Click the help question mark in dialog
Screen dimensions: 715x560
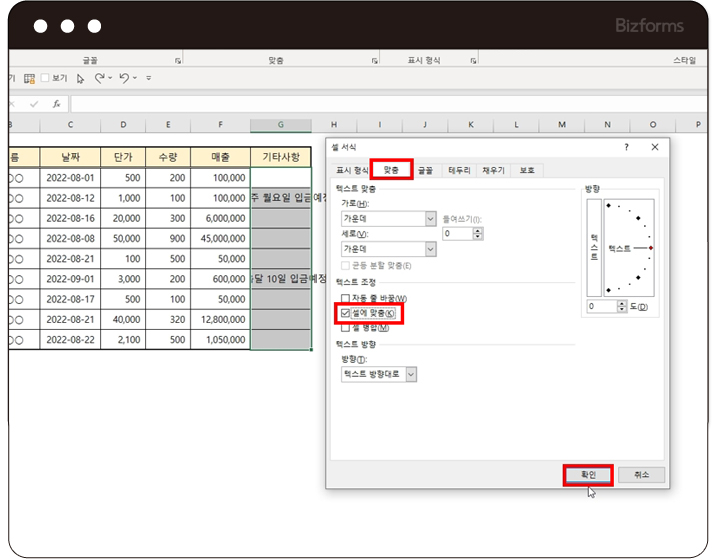(x=626, y=147)
